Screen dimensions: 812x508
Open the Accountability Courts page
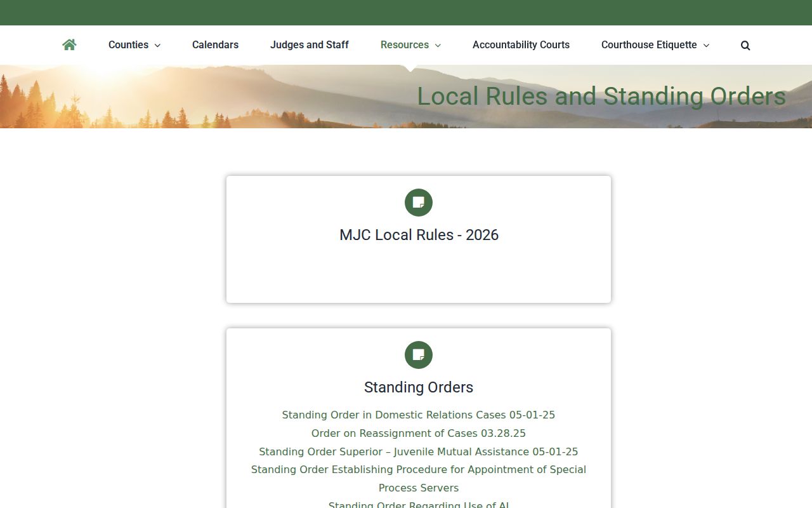pos(521,45)
